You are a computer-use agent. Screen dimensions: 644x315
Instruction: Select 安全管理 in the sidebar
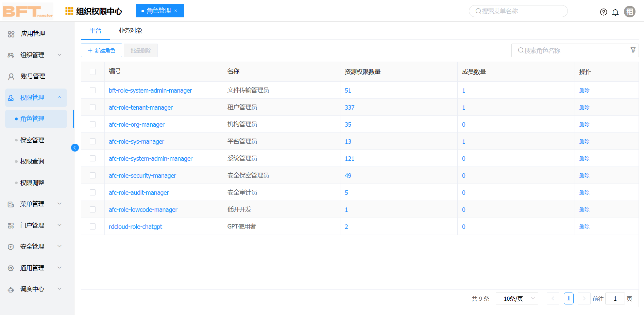coord(32,246)
